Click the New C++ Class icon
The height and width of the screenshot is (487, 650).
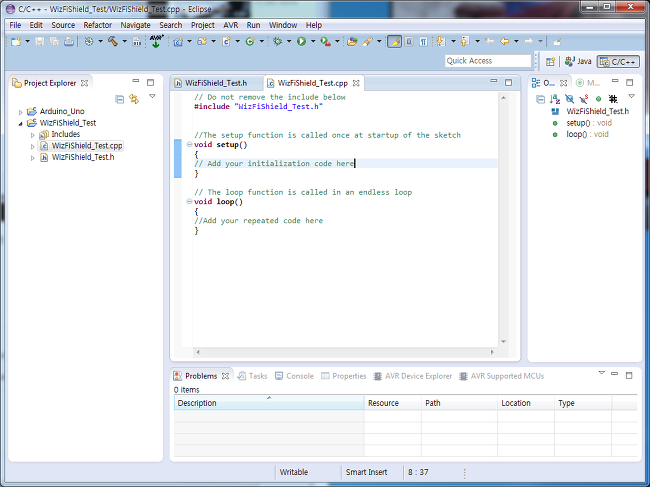click(x=250, y=41)
